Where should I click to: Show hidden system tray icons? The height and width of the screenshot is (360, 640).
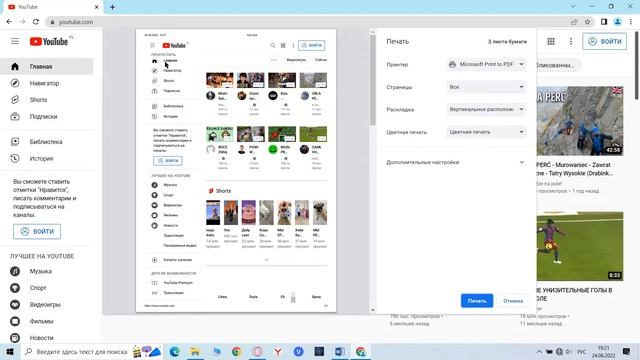click(x=539, y=351)
